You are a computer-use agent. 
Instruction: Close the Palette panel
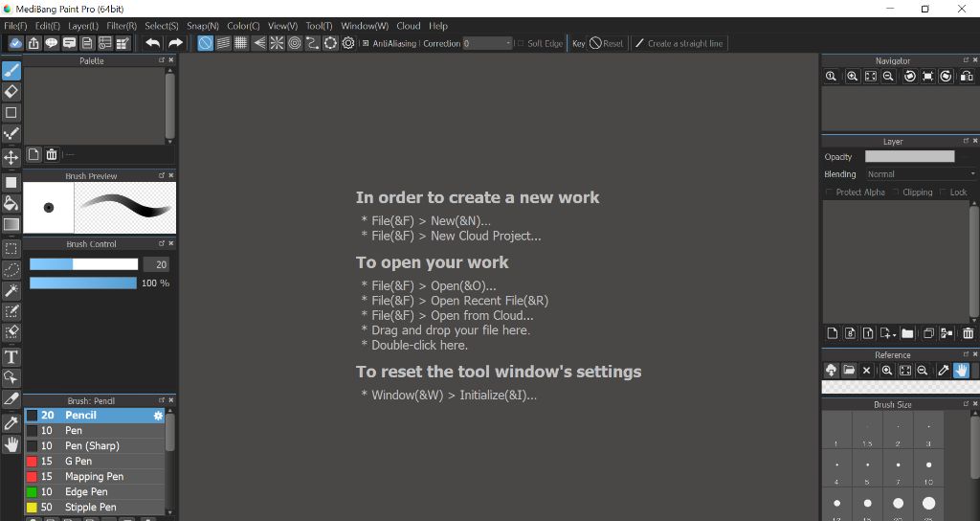coord(170,60)
